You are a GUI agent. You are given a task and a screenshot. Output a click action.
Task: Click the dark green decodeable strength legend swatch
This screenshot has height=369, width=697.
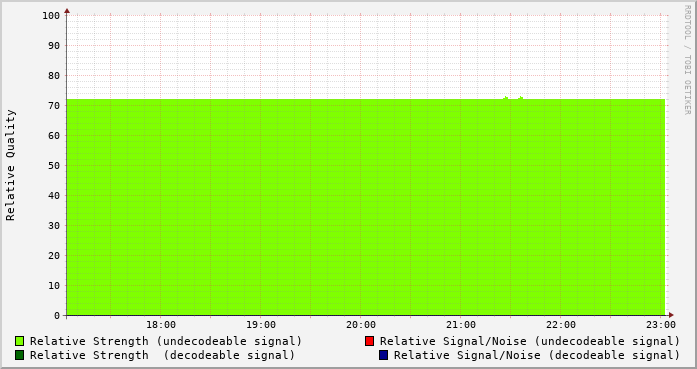(20, 355)
